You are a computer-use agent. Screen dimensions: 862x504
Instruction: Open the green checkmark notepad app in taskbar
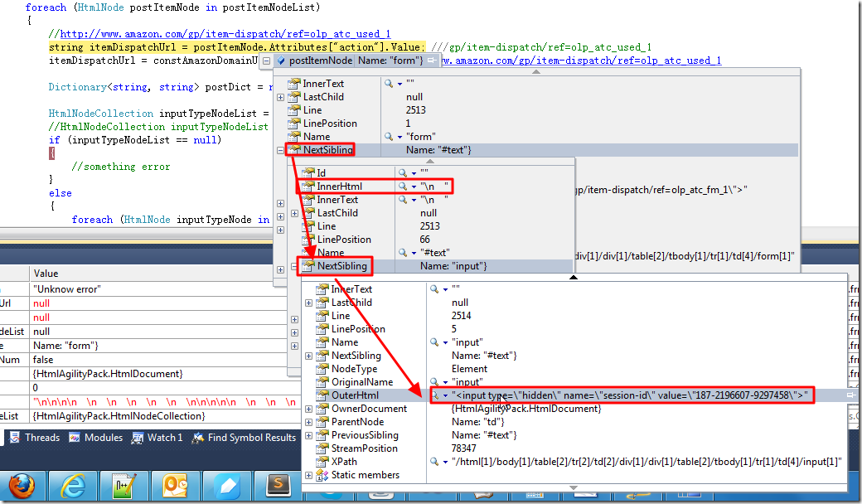(x=124, y=487)
